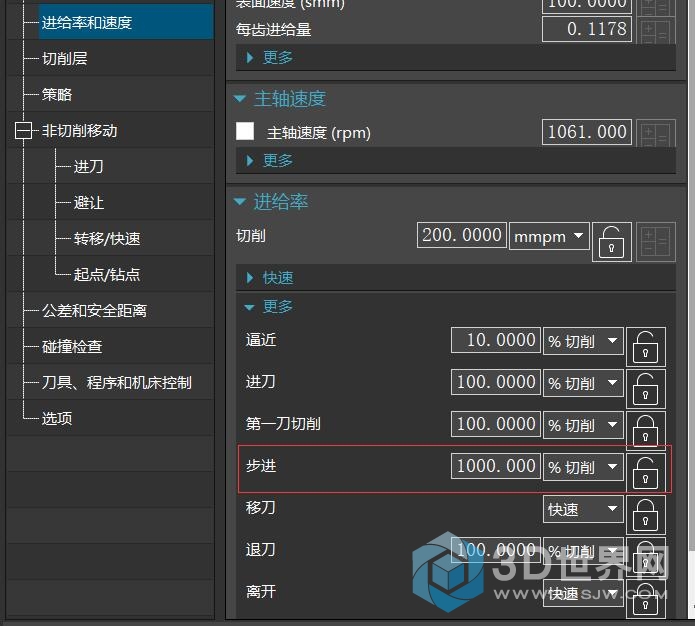Click the 切削 feed rate 200.0000 field

pos(461,235)
